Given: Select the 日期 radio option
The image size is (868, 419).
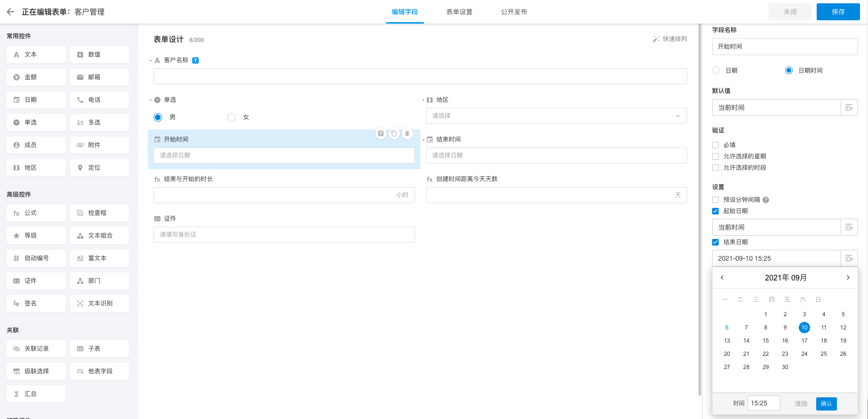Looking at the screenshot, I should [x=716, y=70].
